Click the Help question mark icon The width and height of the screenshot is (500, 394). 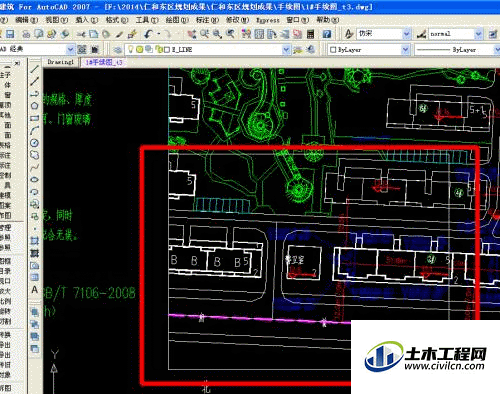point(327,34)
